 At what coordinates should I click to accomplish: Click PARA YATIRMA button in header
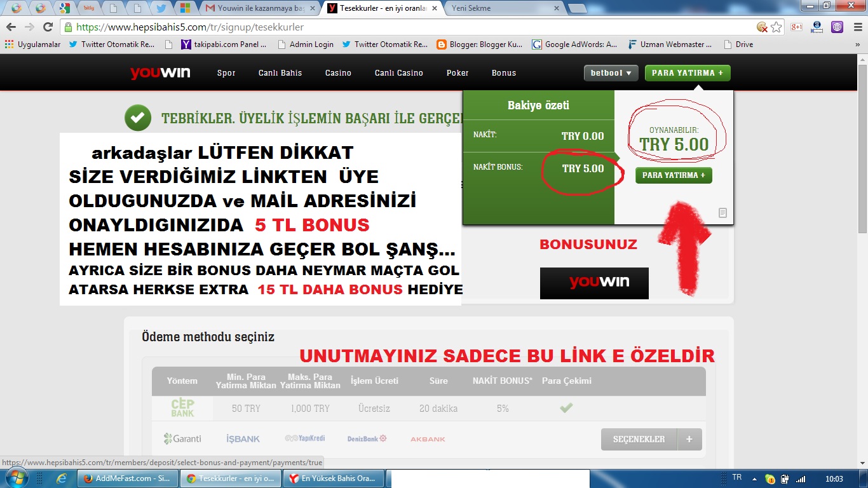pos(687,73)
